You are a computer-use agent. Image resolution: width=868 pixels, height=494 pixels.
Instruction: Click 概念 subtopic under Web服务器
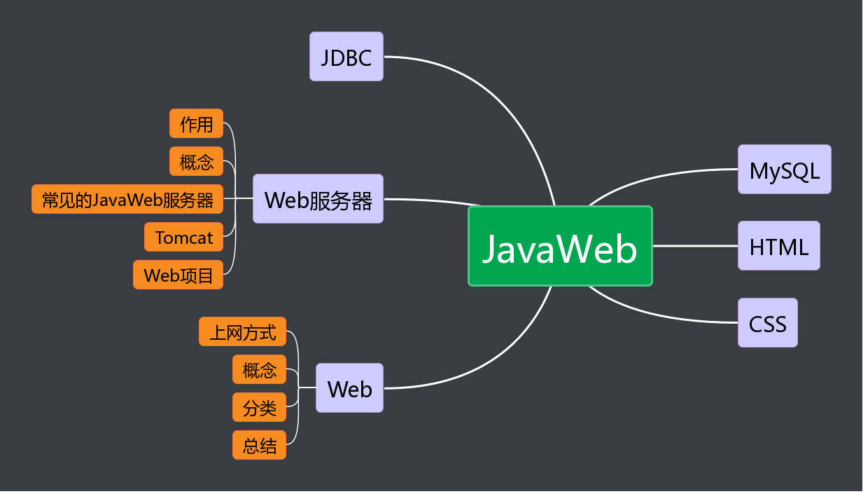[197, 161]
